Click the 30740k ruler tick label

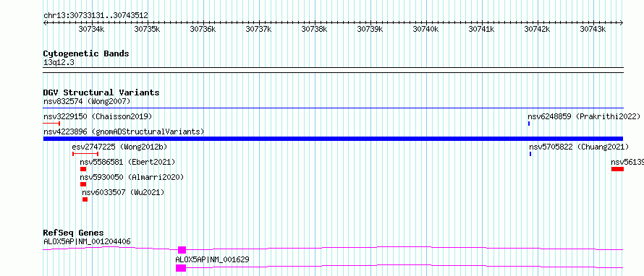(425, 29)
